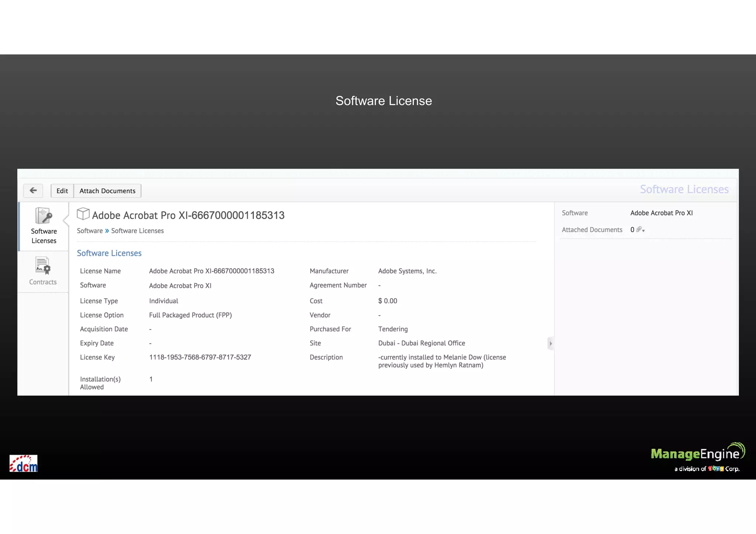Select the Contracts tab label
The width and height of the screenshot is (756, 534).
coord(43,282)
